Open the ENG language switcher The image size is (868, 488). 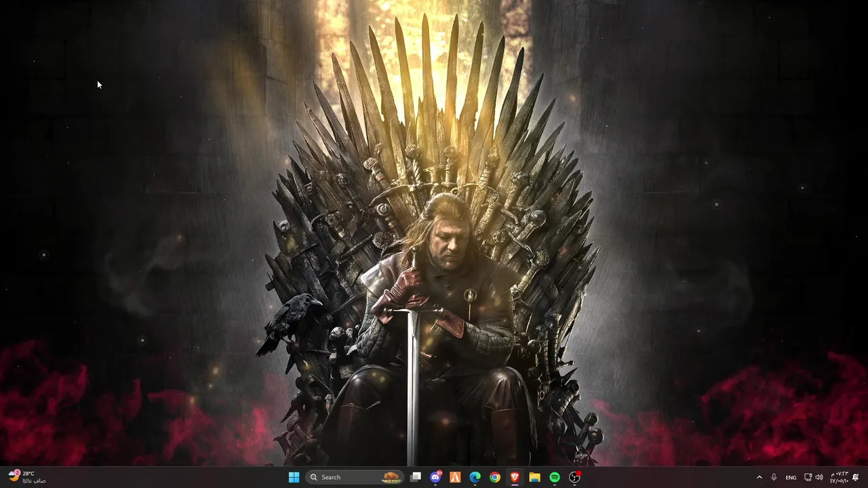[x=791, y=477]
